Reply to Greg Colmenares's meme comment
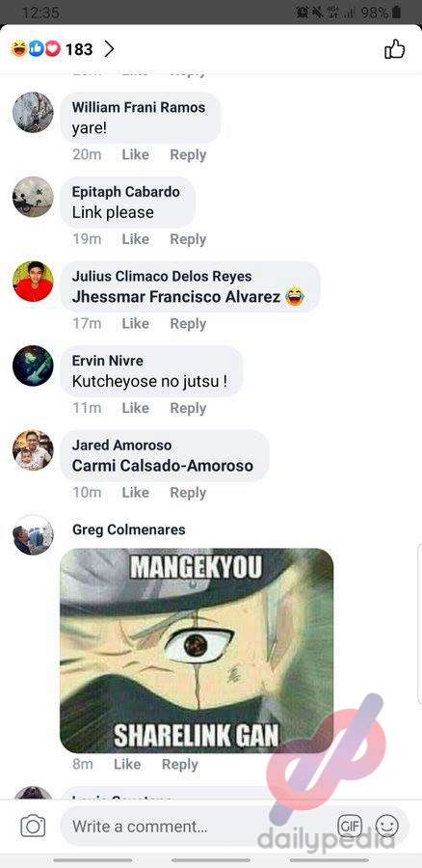Screen dimensions: 422x868 coord(180,765)
